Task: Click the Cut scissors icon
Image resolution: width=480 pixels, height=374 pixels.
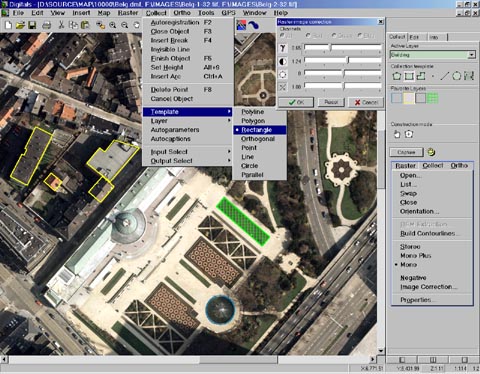Action: tap(61, 25)
